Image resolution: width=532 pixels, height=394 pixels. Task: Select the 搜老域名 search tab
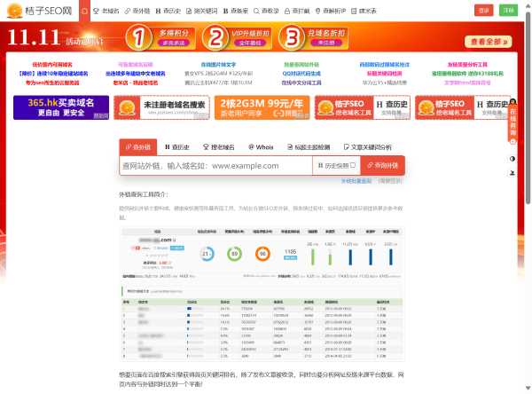point(218,147)
